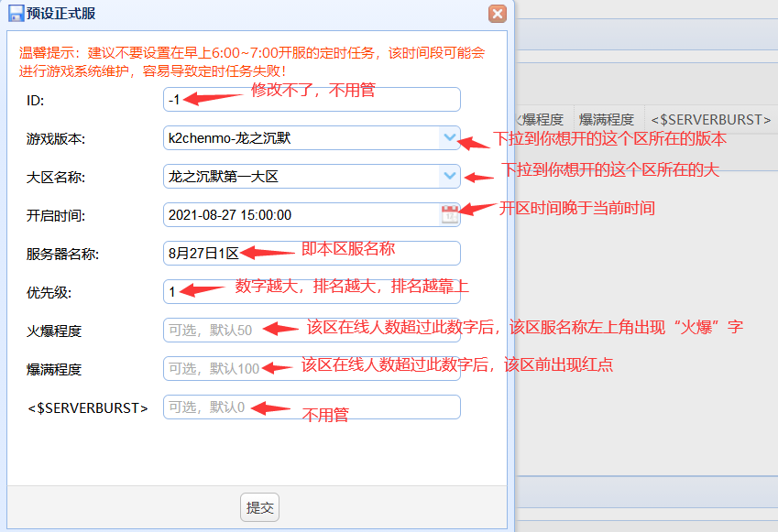Click the 火爆程度 input with default 50
This screenshot has height=532, width=778.
coord(312,330)
